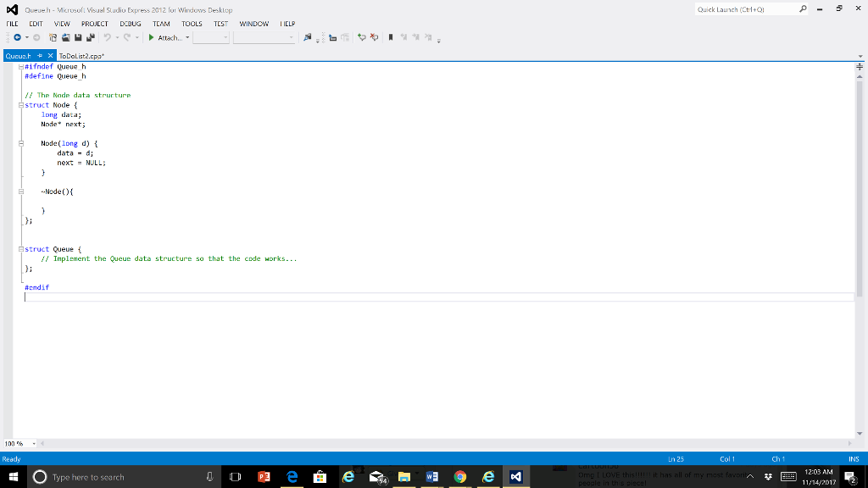
Task: Select the Navigate Forward toolbar icon
Action: pos(37,37)
